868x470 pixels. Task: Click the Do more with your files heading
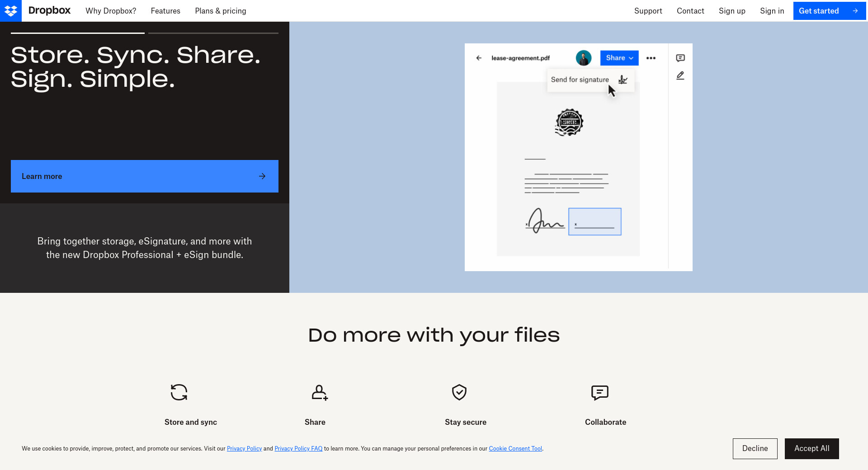(x=434, y=335)
